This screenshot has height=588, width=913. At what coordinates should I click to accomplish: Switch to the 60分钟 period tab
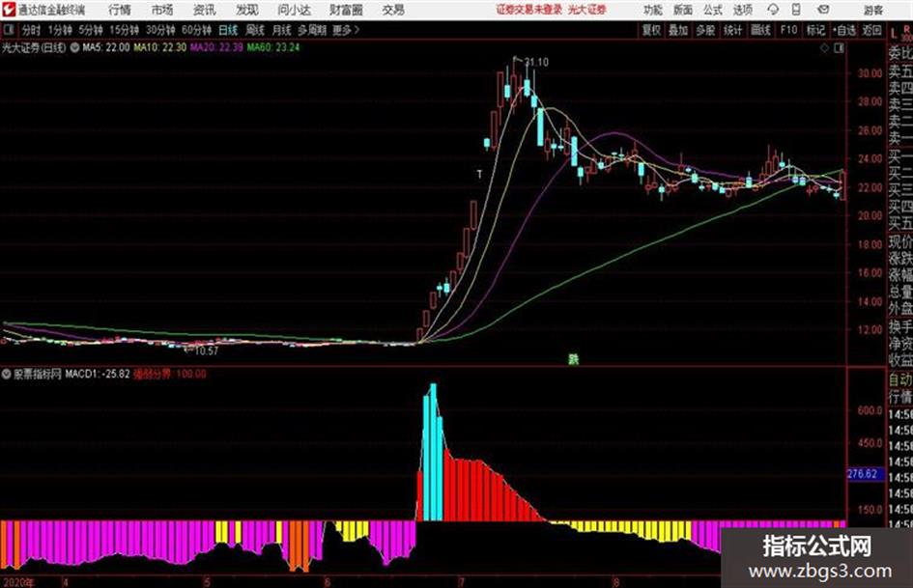[x=197, y=30]
